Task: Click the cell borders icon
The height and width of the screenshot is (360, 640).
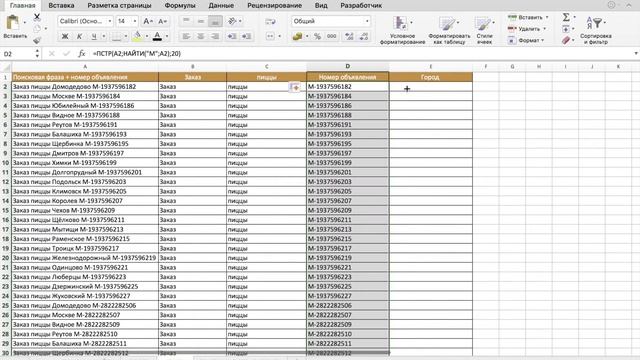Action: pos(117,36)
